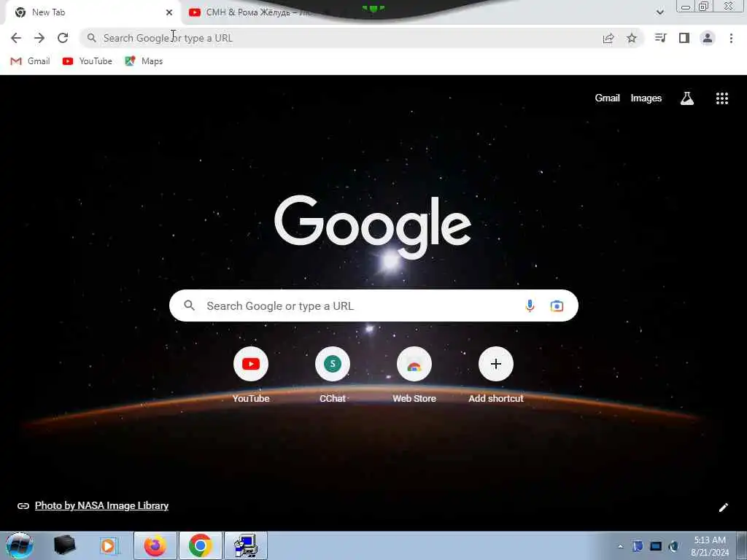
Task: Close the New Tab tab
Action: pyautogui.click(x=169, y=12)
